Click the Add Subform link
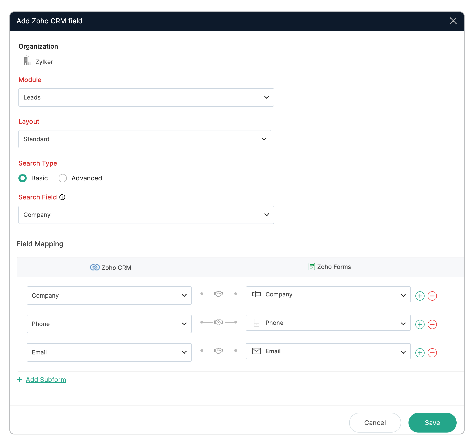The height and width of the screenshot is (448, 476). click(46, 380)
